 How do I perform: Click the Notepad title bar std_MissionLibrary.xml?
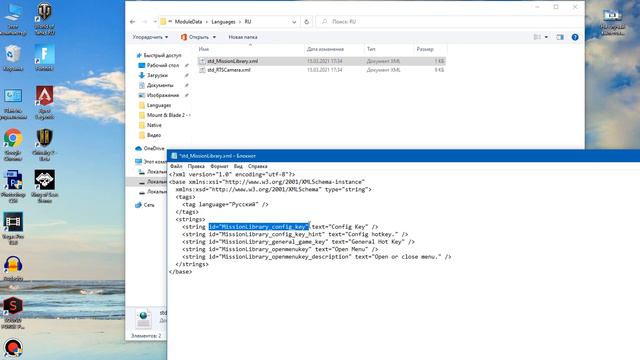403,156
